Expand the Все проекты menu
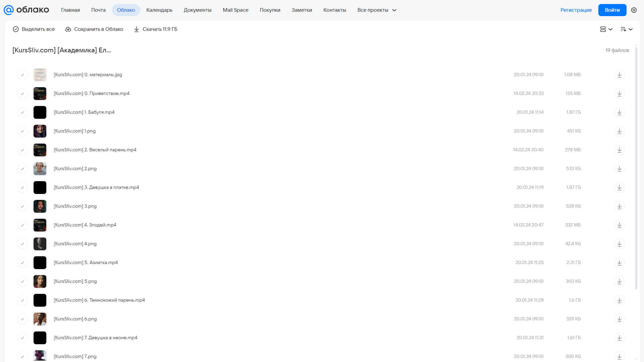The width and height of the screenshot is (644, 362). tap(377, 10)
